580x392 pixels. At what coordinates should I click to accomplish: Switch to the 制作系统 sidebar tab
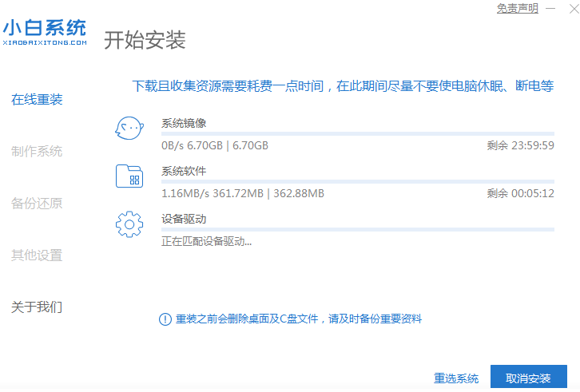(37, 152)
